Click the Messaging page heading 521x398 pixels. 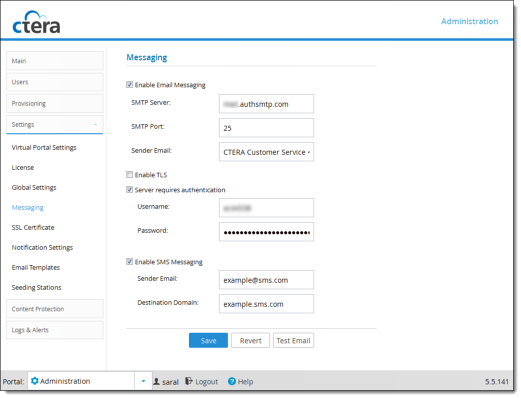coord(147,57)
